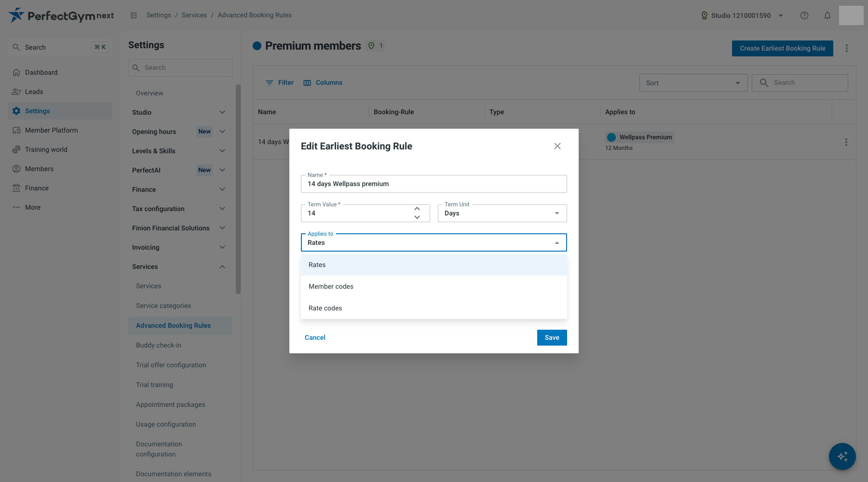
Task: Increase the Term Value with the up arrow
Action: 417,209
